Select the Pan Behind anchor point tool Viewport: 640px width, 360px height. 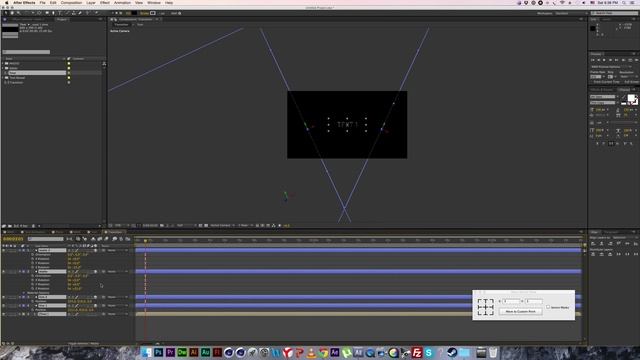coord(40,13)
